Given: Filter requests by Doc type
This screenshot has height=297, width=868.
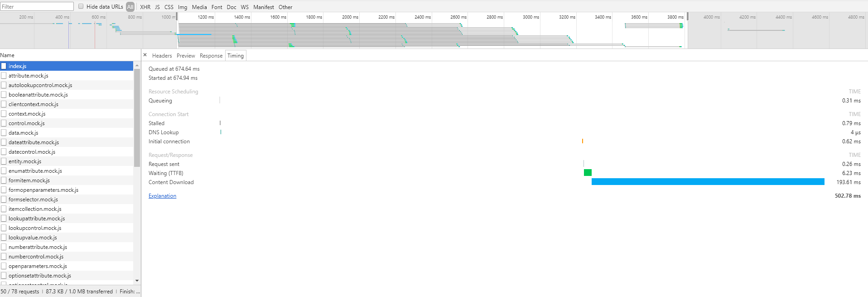Looking at the screenshot, I should coord(231,7).
